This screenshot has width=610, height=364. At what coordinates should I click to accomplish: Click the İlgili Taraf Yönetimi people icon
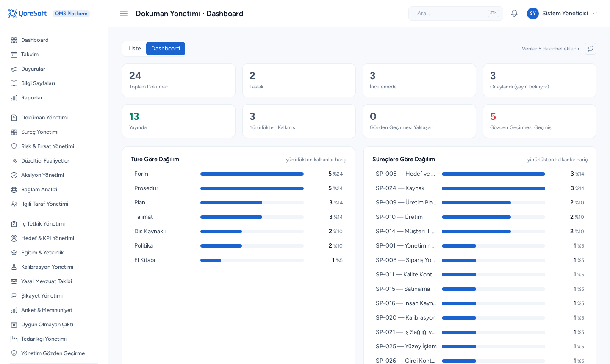pos(14,204)
